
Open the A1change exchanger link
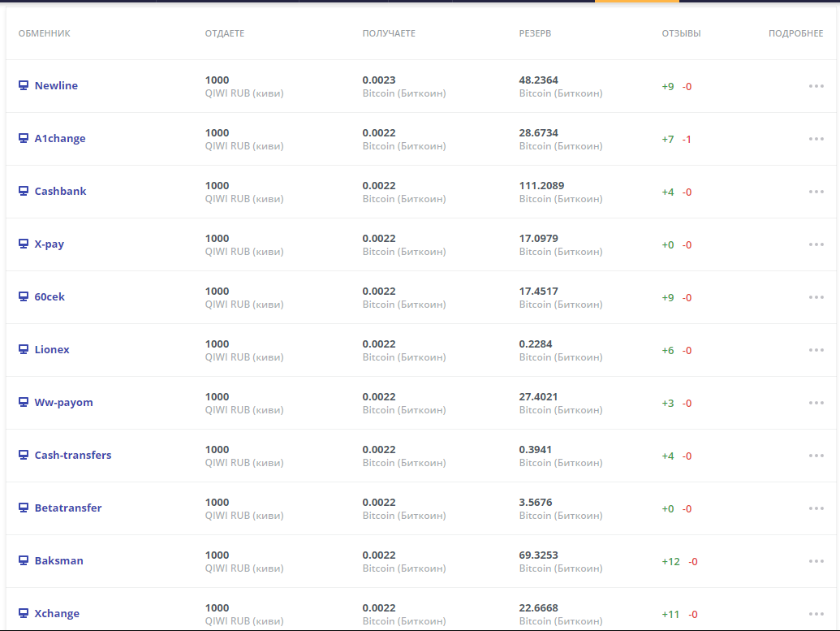click(60, 138)
